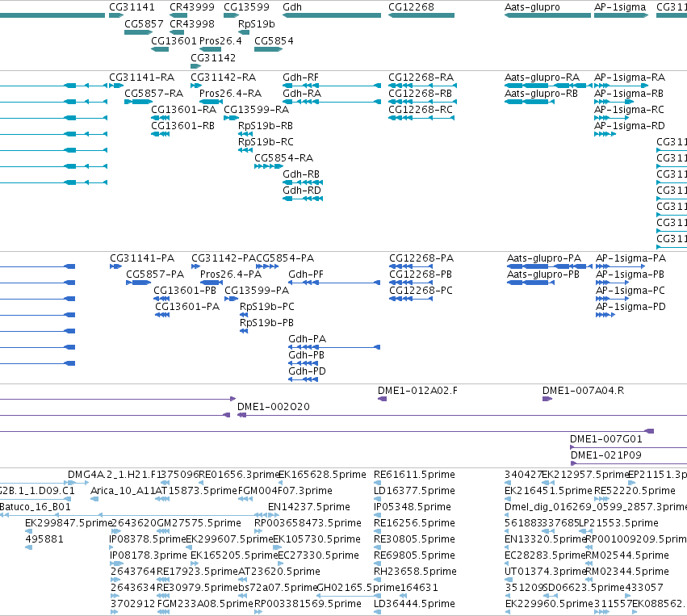Viewport: 687px width, 616px height.
Task: Click the CG5857-RA transcript label
Action: coord(153,94)
